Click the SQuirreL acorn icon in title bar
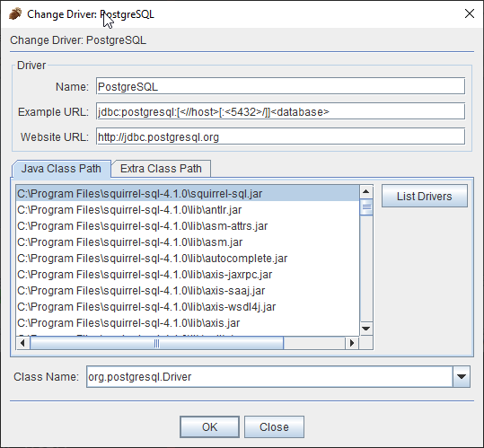 (15, 13)
